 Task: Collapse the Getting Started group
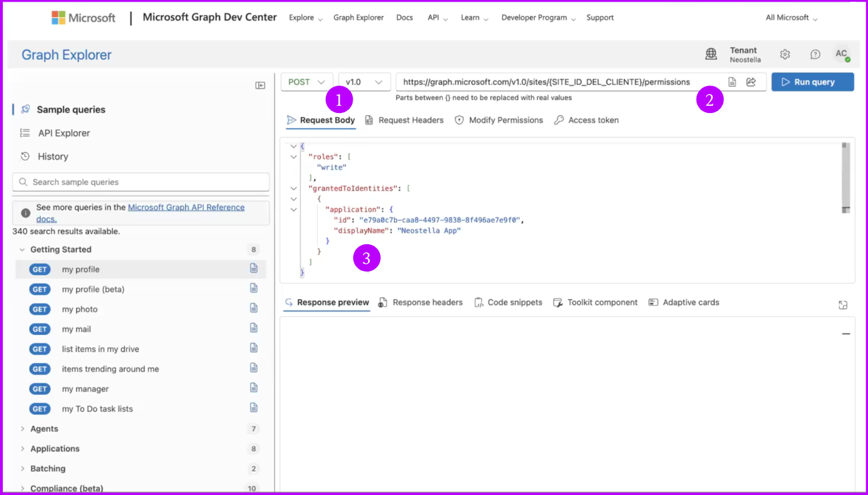pos(22,249)
